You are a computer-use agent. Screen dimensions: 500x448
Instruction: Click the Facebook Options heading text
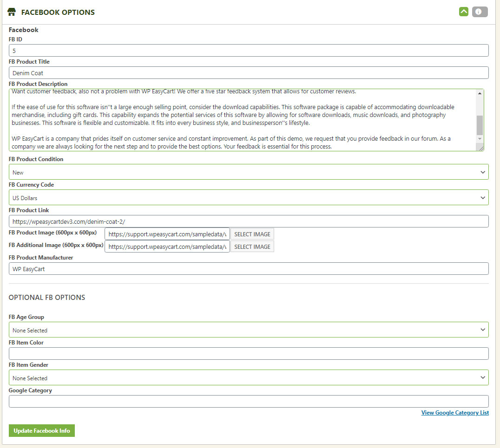coord(58,13)
